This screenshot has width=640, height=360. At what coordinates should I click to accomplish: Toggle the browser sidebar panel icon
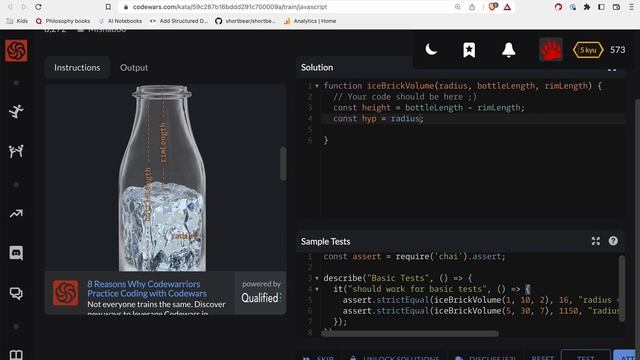(601, 7)
